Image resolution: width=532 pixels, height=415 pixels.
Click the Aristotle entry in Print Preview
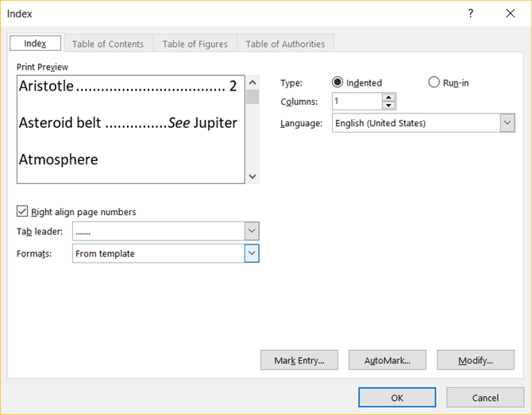coord(128,86)
